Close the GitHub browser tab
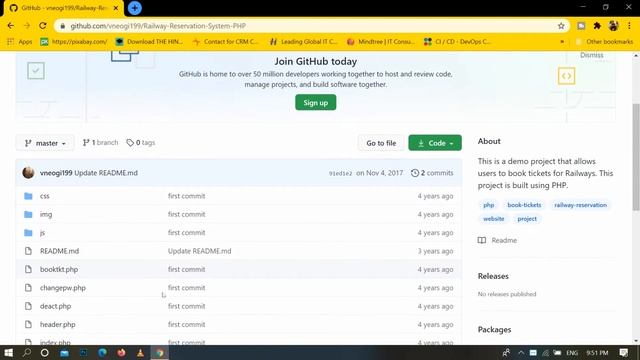640x360 pixels. (x=116, y=8)
